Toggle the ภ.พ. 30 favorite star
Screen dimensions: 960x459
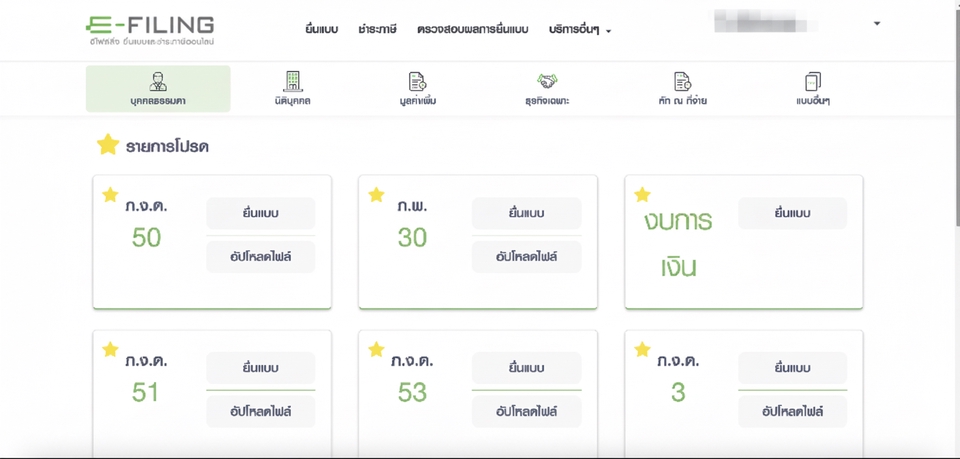[x=376, y=195]
